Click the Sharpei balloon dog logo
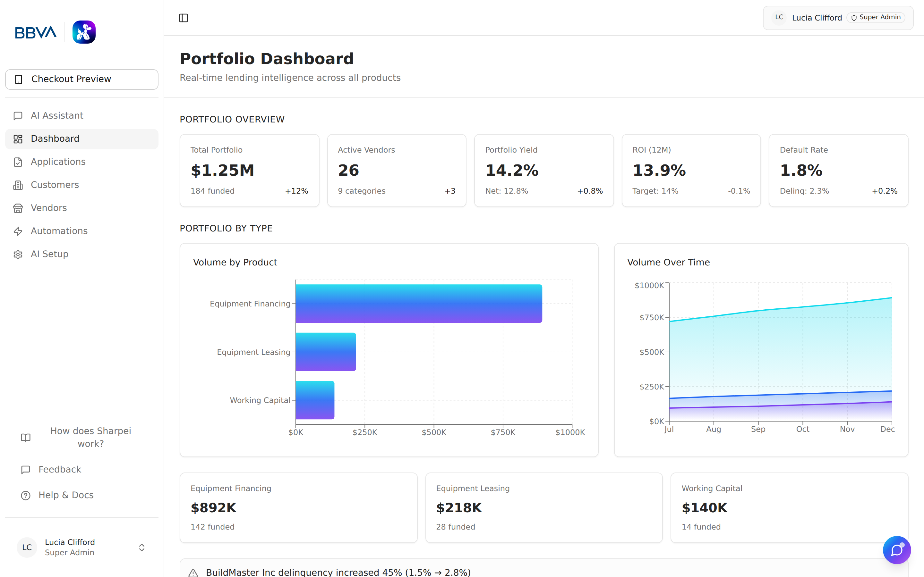Viewport: 924px width, 577px height. tap(84, 32)
